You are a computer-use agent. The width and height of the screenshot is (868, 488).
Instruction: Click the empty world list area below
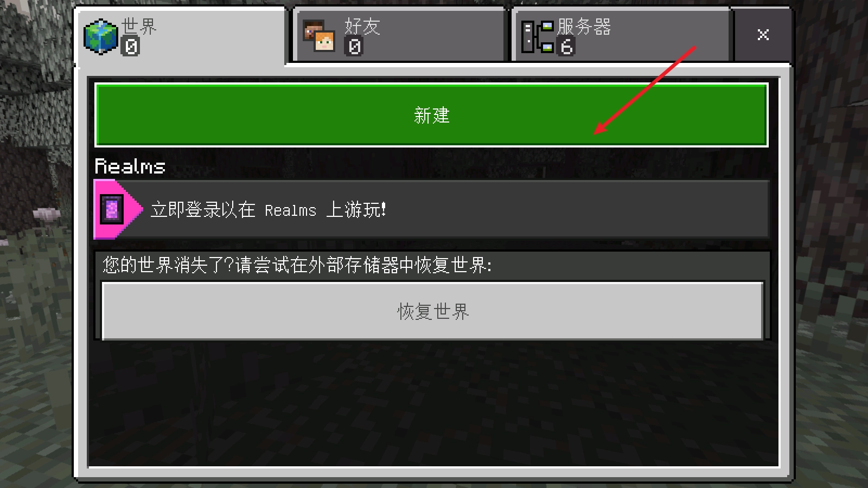[433, 404]
